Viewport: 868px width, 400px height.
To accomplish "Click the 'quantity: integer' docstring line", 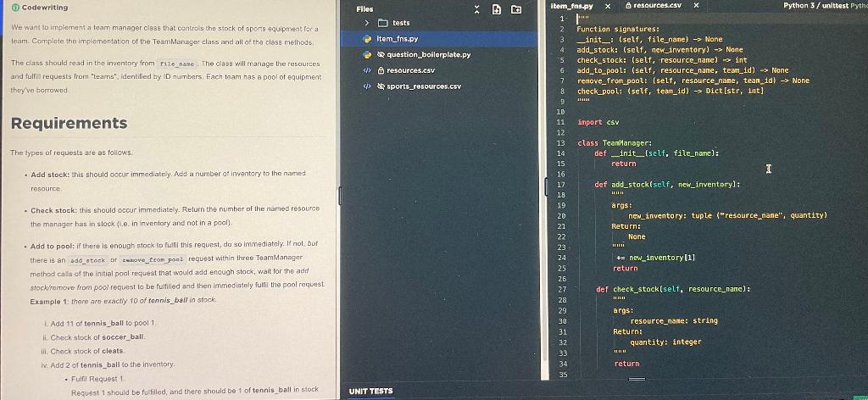I will coord(665,342).
